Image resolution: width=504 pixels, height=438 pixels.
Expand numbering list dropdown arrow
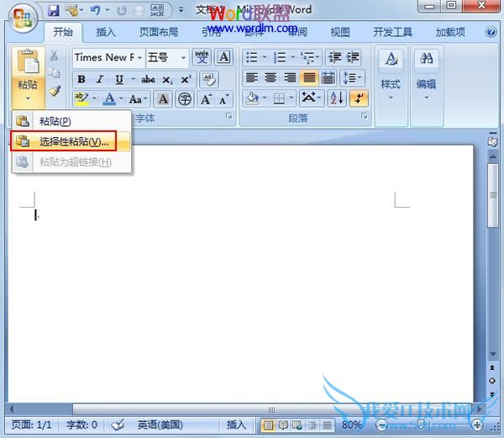click(293, 57)
